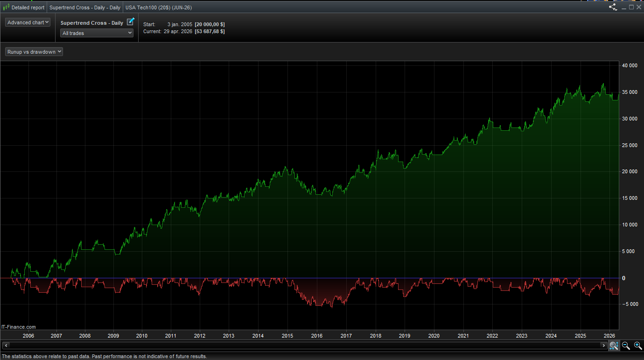Screen dimensions: 644x360
Task: Expand the All trades filter dropdown
Action: (97, 33)
